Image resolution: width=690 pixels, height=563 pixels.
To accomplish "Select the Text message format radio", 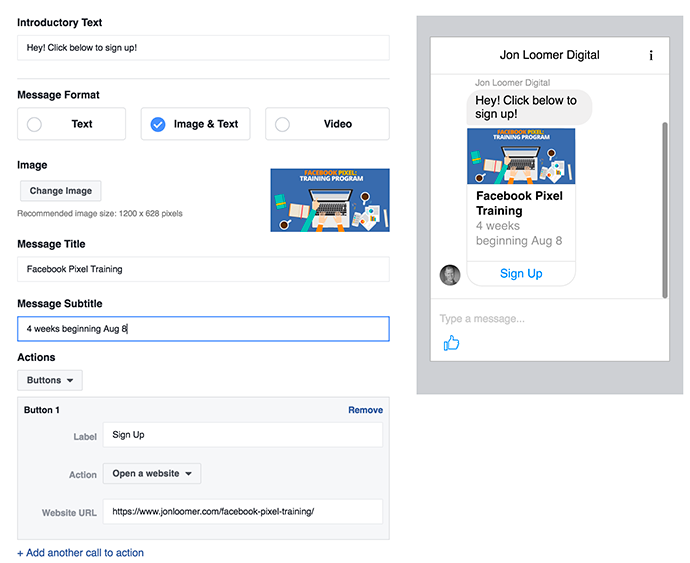I will coord(34,124).
